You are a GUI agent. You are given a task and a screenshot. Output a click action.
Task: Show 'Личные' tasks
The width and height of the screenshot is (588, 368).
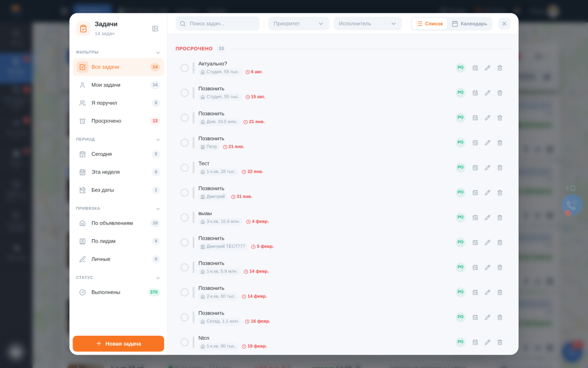pos(118,259)
